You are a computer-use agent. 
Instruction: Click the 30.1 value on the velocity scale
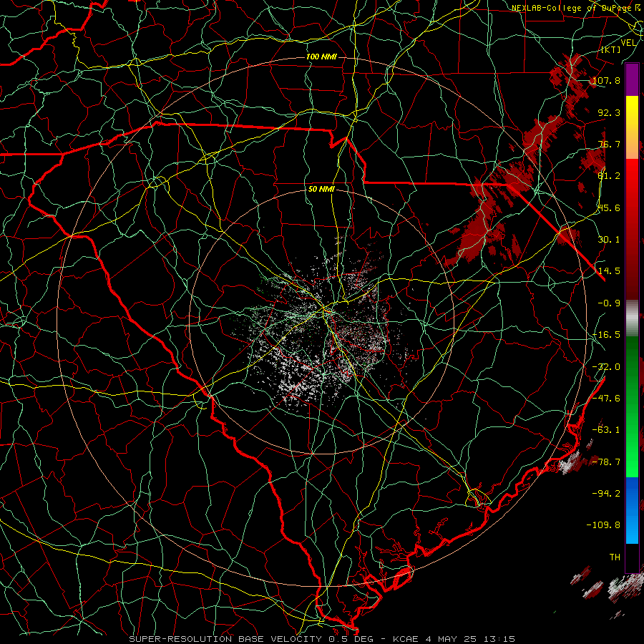tap(609, 240)
